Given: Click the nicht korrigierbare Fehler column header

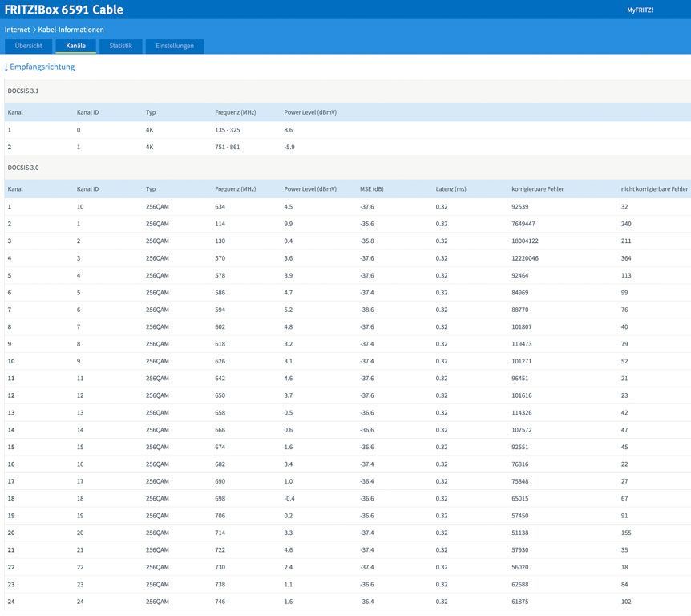Looking at the screenshot, I should point(654,189).
